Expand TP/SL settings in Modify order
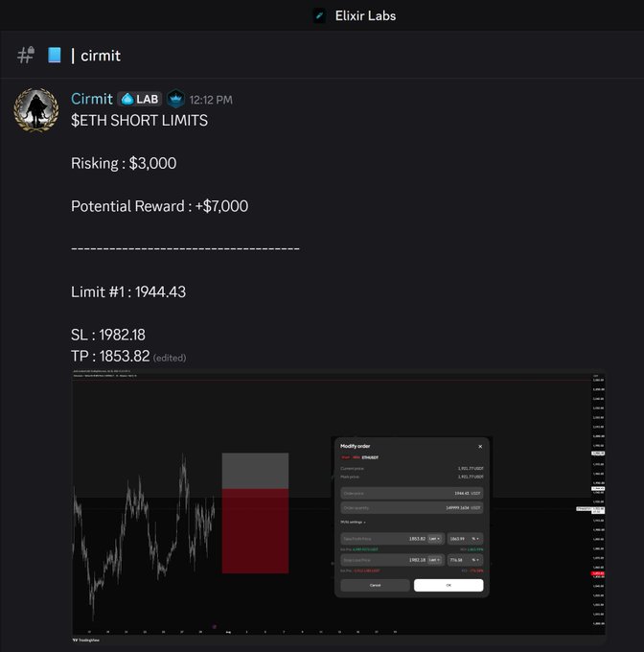 353,522
